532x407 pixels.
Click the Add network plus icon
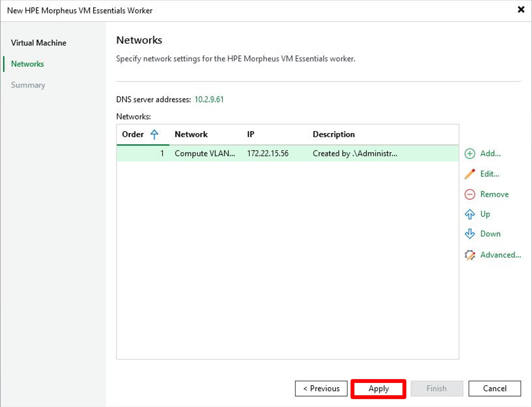[x=470, y=153]
